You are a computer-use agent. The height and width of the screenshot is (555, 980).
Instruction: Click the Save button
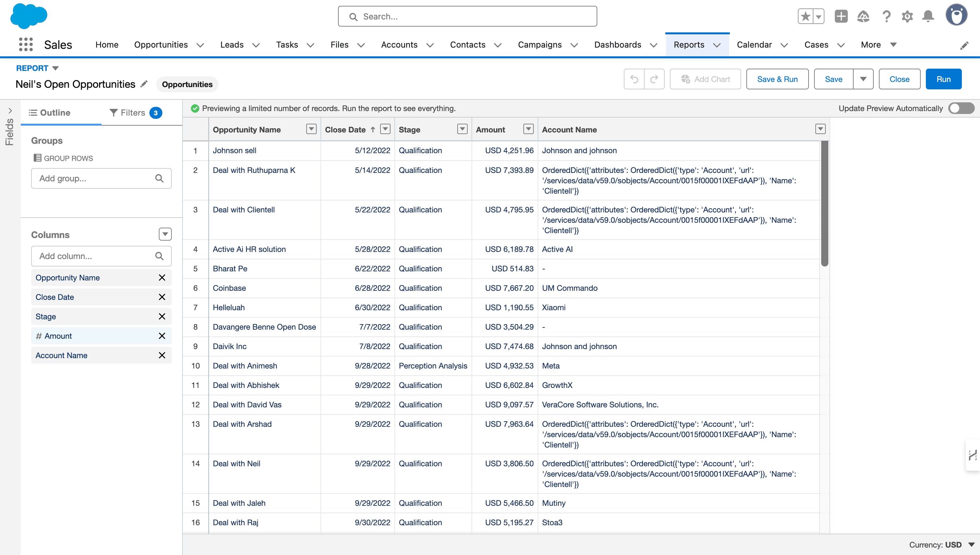point(834,79)
